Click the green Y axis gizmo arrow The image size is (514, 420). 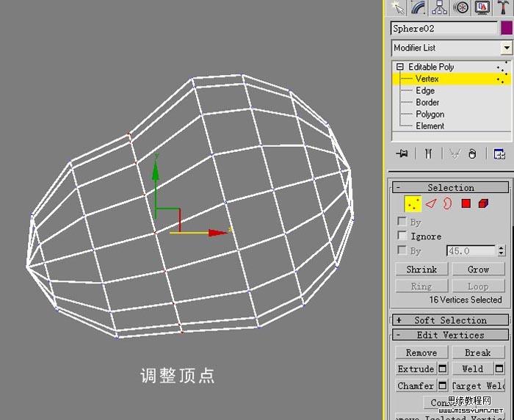(156, 170)
